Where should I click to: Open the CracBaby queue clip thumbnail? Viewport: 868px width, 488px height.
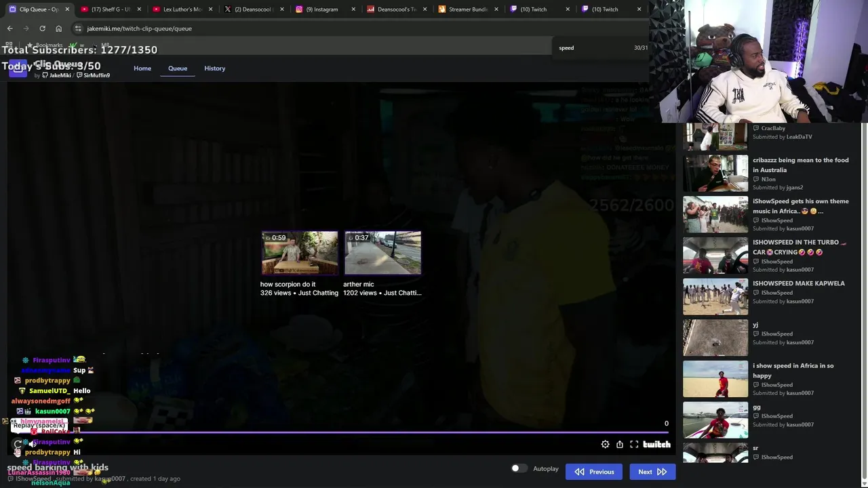(715, 137)
